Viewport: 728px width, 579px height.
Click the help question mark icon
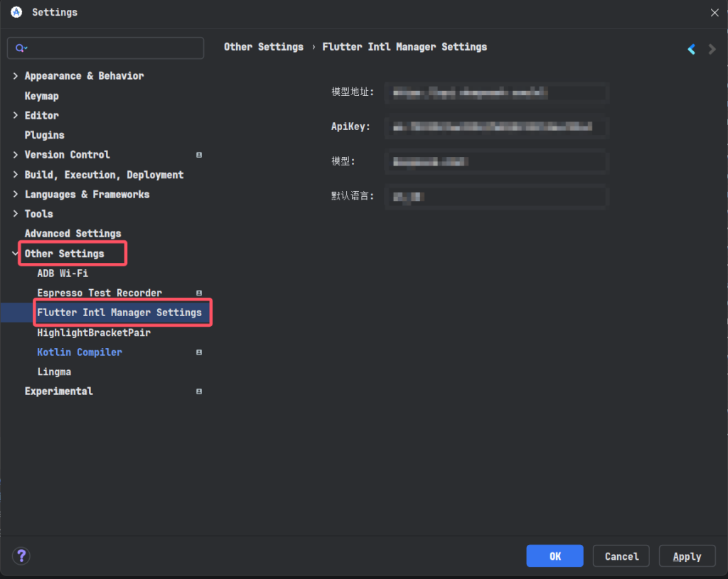coord(21,556)
